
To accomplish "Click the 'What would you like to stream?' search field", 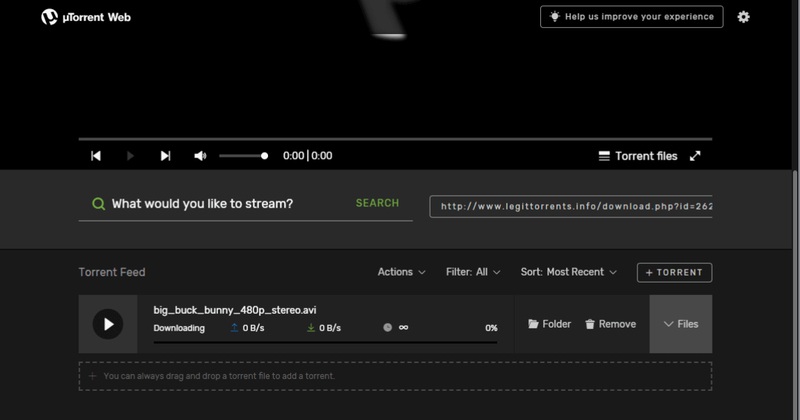I will pos(225,204).
